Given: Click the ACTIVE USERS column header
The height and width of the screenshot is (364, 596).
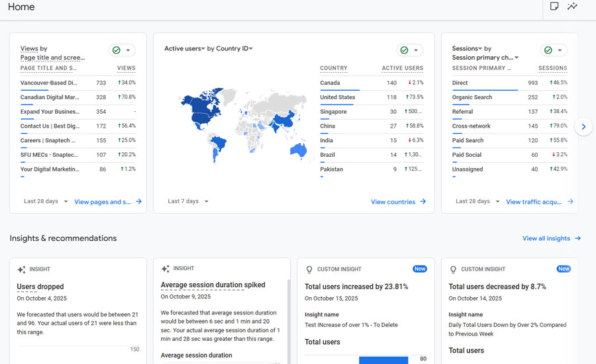Looking at the screenshot, I should click(x=403, y=68).
